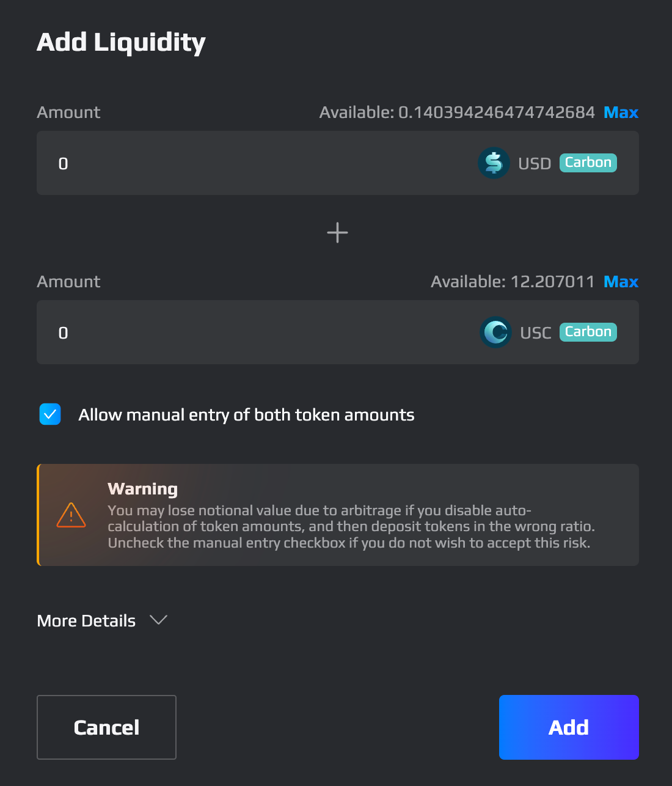Click the Carbon badge next to USC

588,332
